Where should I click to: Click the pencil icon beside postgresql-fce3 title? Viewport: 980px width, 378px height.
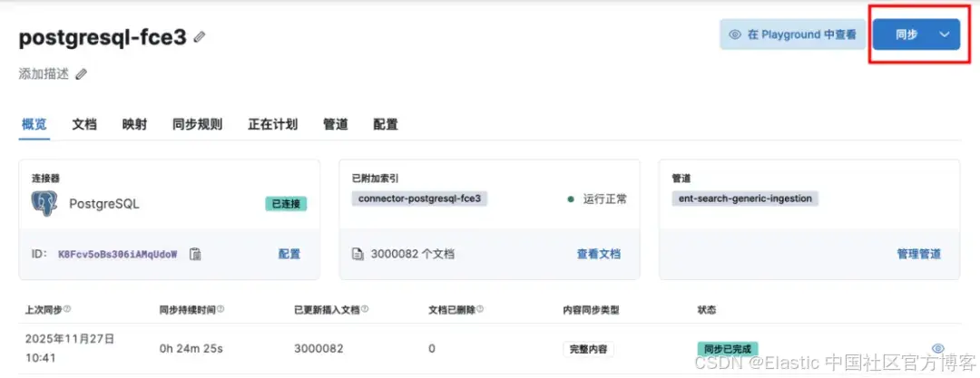[x=200, y=37]
